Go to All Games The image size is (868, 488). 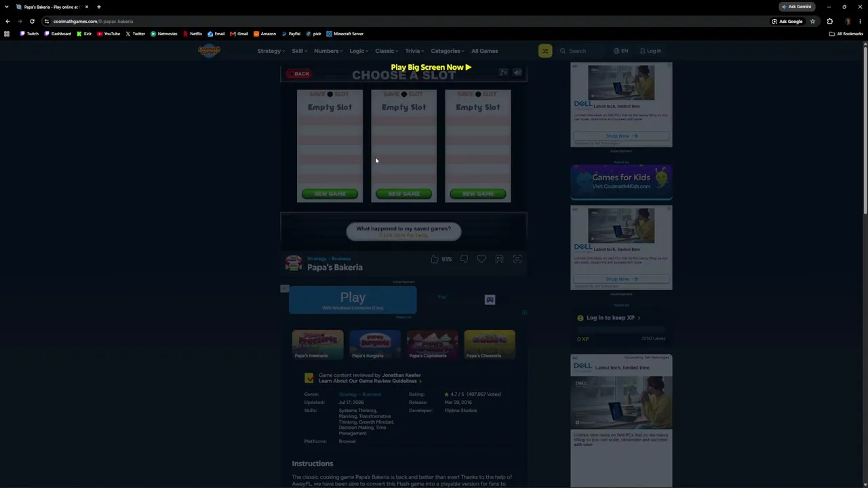click(485, 51)
